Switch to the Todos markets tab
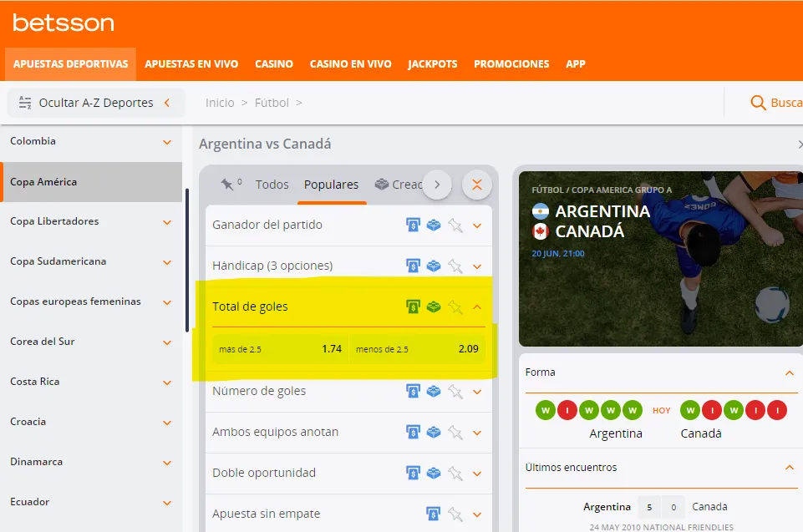Image resolution: width=803 pixels, height=532 pixels. pos(272,185)
